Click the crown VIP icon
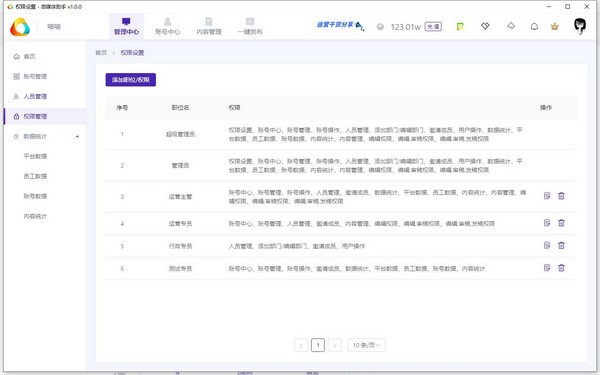Screen dimensions: 600x375 click(554, 26)
